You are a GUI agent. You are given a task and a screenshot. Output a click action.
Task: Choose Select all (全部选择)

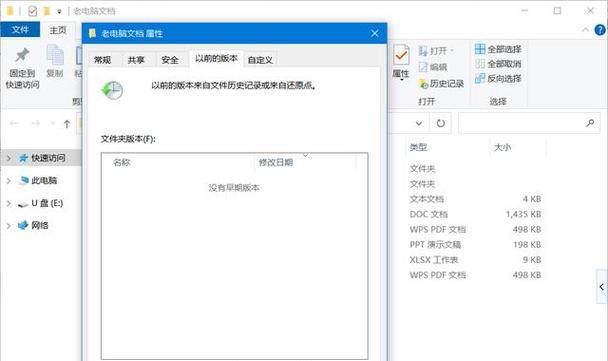pyautogui.click(x=498, y=49)
